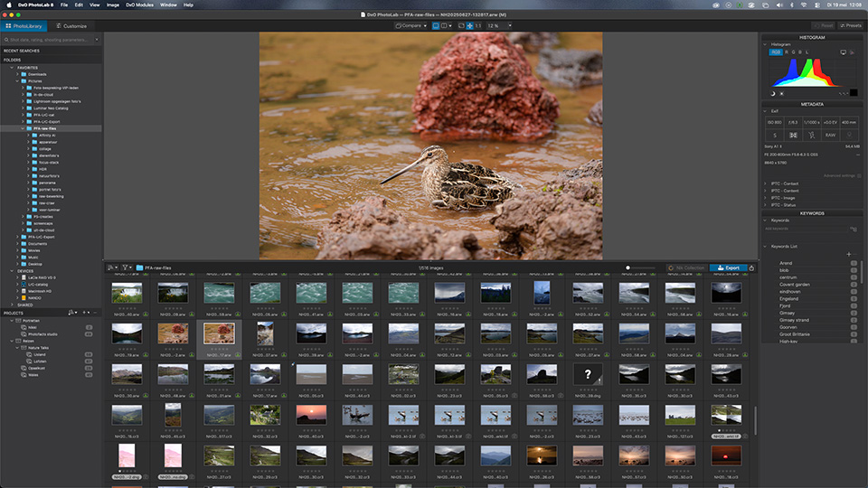The height and width of the screenshot is (488, 868).
Task: Expand the IPTC - Status section
Action: pos(766,205)
